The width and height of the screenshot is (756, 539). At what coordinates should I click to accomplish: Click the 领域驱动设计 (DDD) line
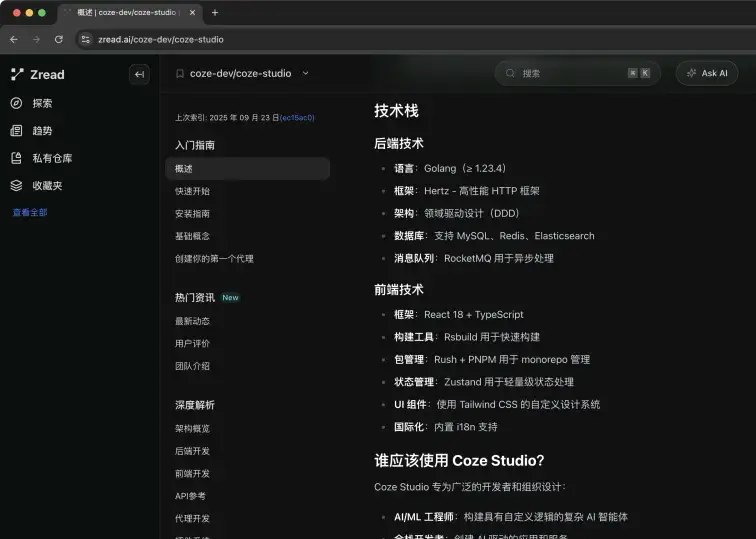tap(457, 214)
